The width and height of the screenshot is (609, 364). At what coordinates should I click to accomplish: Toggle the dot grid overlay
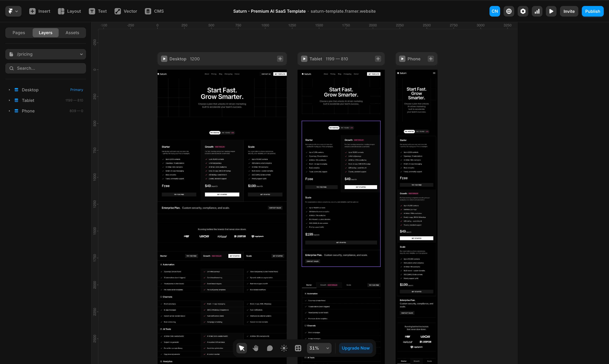coord(298,348)
